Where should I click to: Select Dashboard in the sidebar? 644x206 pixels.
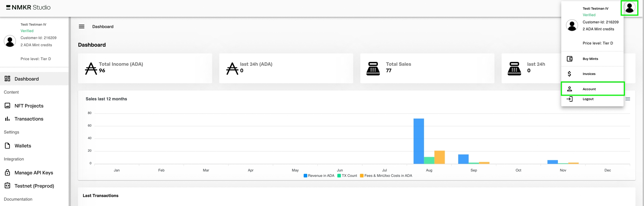[x=27, y=79]
